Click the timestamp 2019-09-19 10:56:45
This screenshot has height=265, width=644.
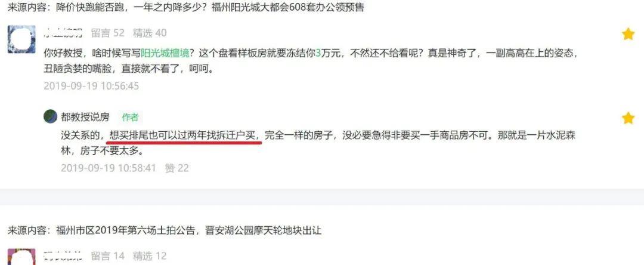point(91,86)
